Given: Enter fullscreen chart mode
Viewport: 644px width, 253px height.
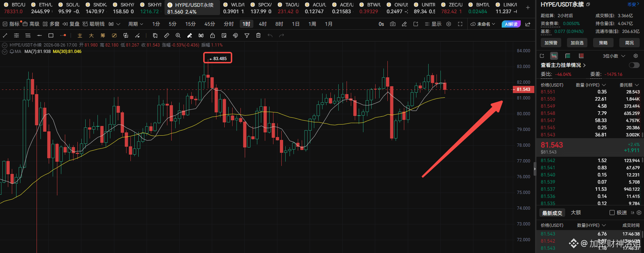Looking at the screenshot, I should coord(460,24).
